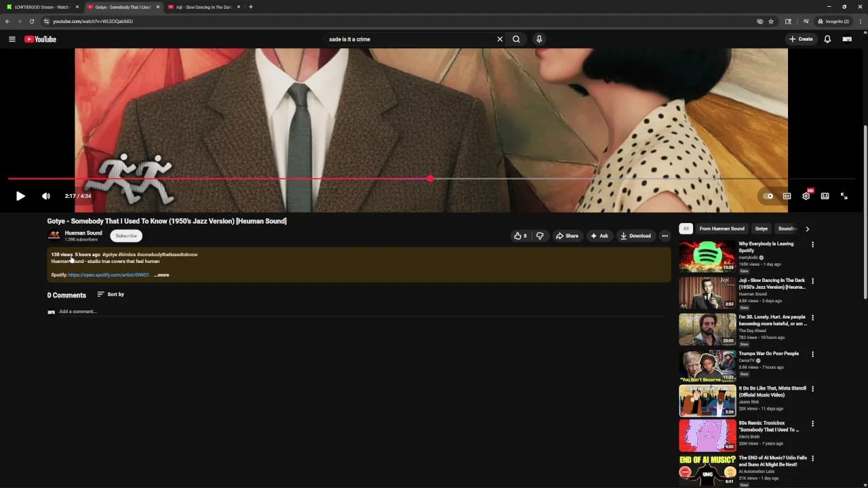Open options for I'm 30. Lonely. Hurt. video
Image resolution: width=868 pixels, height=488 pixels.
812,318
